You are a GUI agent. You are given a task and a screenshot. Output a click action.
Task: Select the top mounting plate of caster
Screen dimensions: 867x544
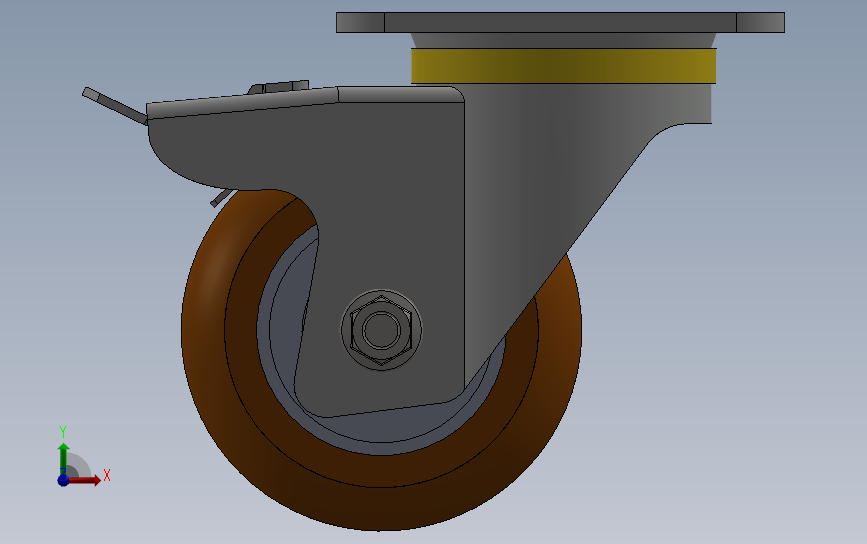(560, 22)
